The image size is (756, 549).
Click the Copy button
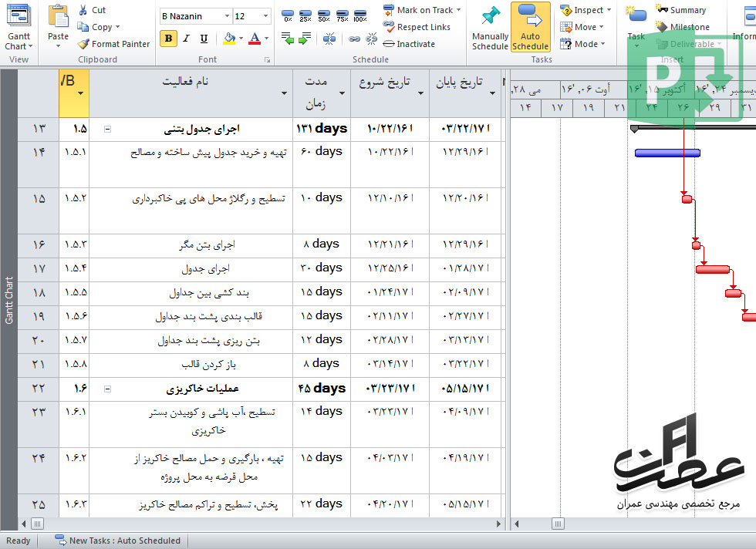[99, 27]
